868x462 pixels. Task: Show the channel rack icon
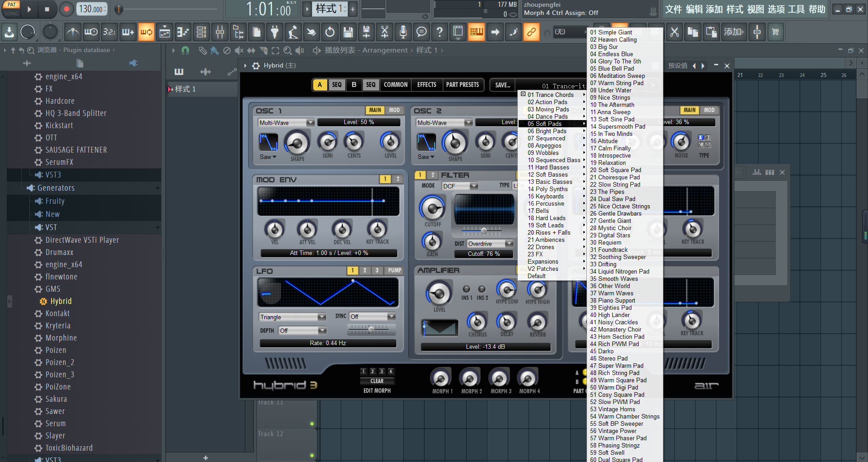coord(201,32)
